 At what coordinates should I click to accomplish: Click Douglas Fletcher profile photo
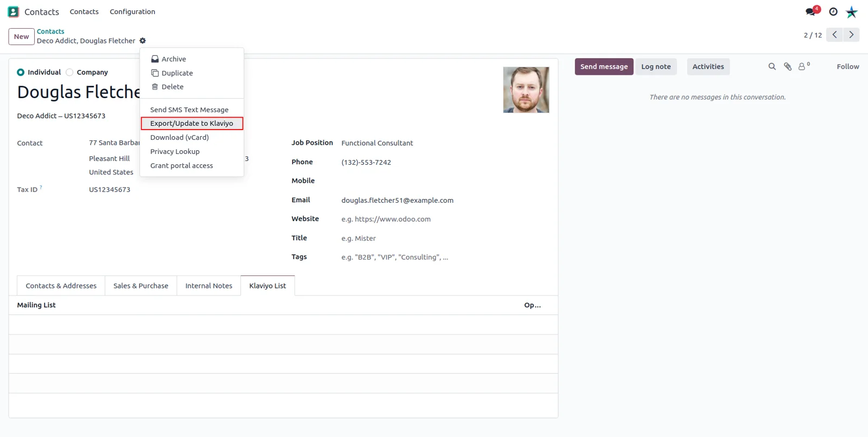pyautogui.click(x=526, y=90)
